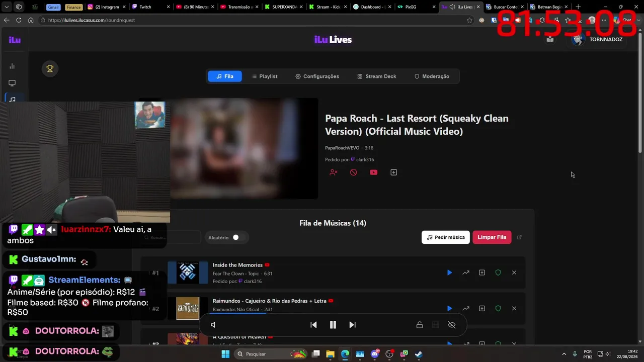
Task: Click the blurred Papa Roach video preview
Action: coord(244,148)
